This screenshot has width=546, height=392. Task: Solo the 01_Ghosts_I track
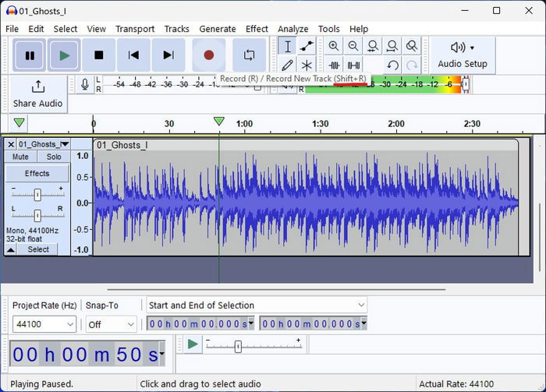point(54,157)
